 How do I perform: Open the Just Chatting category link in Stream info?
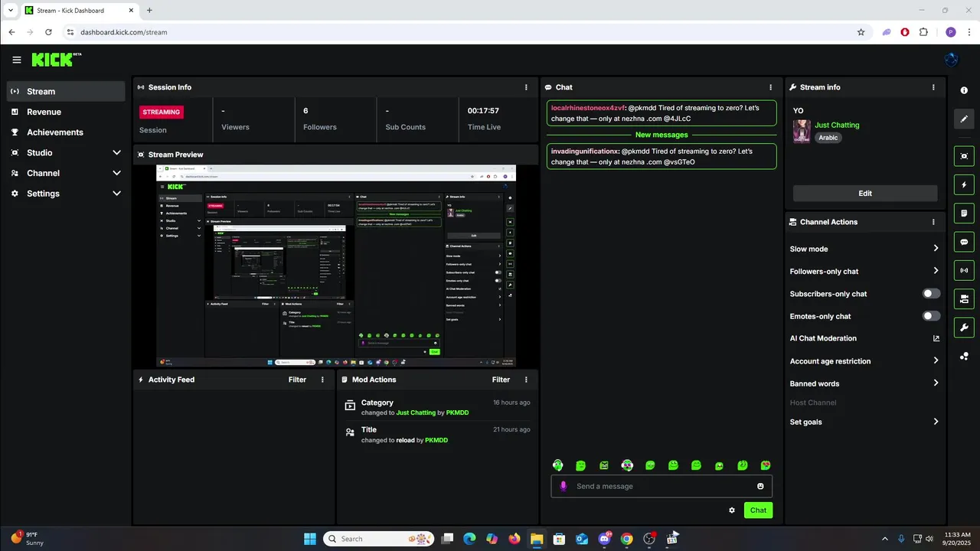[837, 125]
